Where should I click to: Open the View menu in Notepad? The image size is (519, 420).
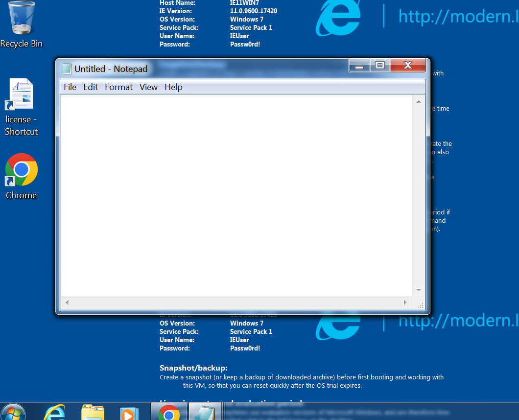[x=148, y=87]
